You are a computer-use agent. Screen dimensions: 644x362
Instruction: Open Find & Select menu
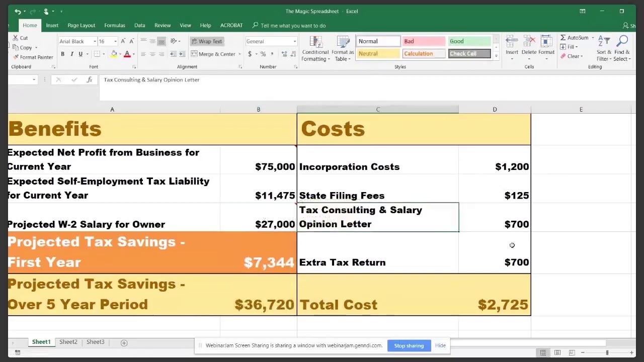pyautogui.click(x=622, y=49)
